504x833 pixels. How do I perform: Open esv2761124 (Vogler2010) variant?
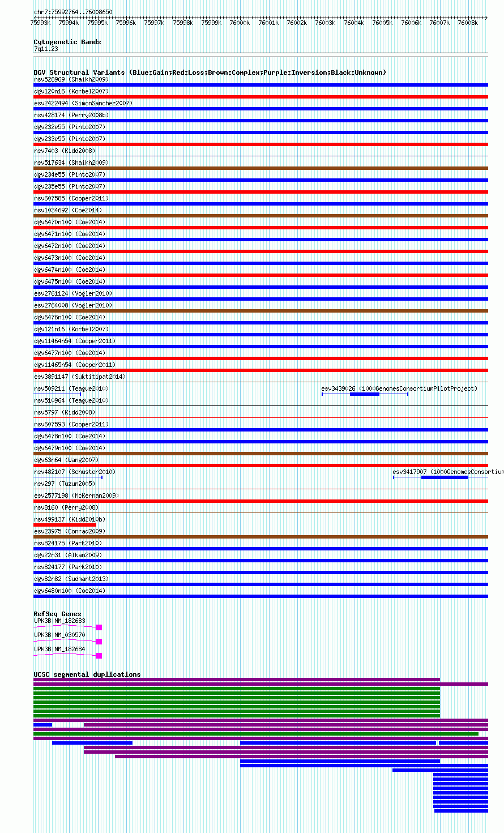coord(73,293)
